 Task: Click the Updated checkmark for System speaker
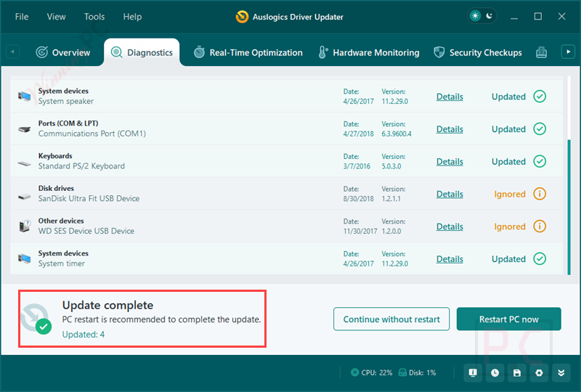click(540, 97)
